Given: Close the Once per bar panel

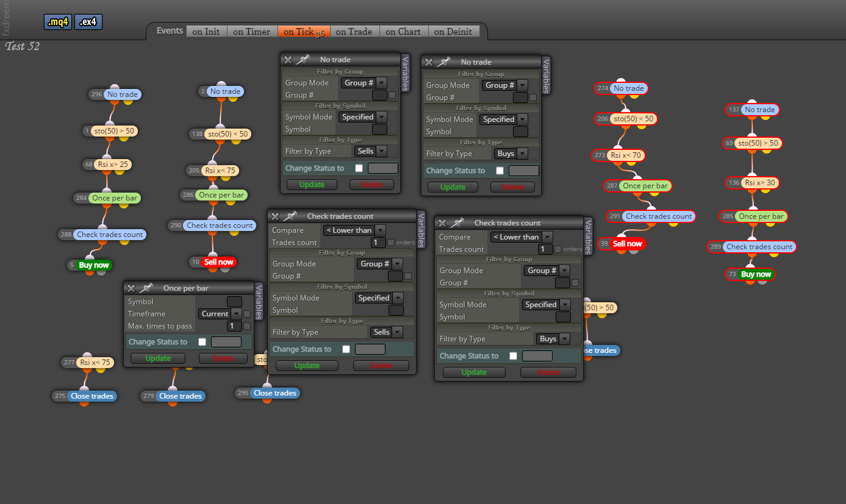Looking at the screenshot, I should 131,288.
